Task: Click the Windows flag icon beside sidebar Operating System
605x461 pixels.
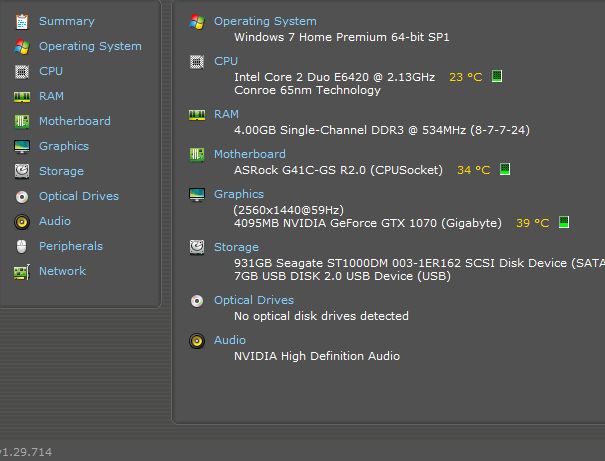Action: [22, 47]
